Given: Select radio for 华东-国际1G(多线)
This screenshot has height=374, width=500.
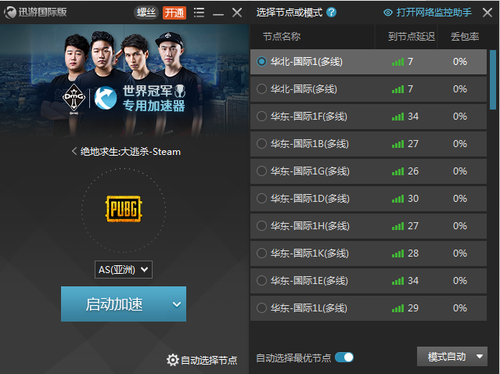Looking at the screenshot, I should tap(262, 171).
